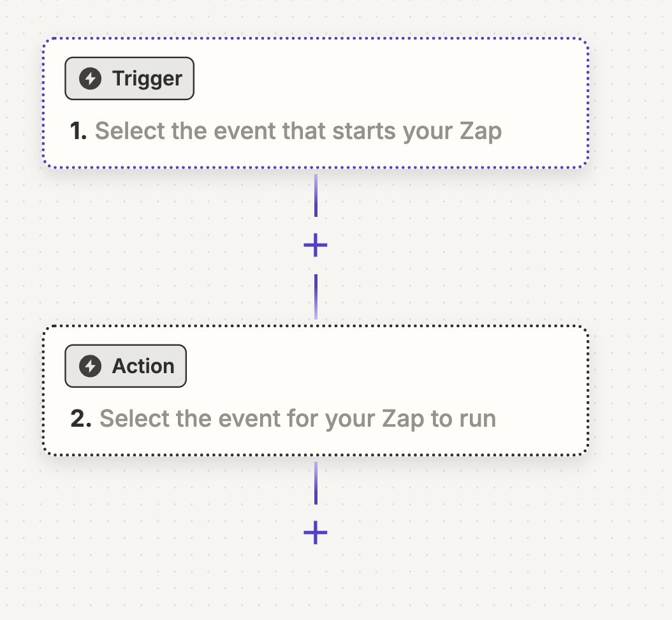
Task: Open the Trigger step card's empty right area
Action: 446,80
